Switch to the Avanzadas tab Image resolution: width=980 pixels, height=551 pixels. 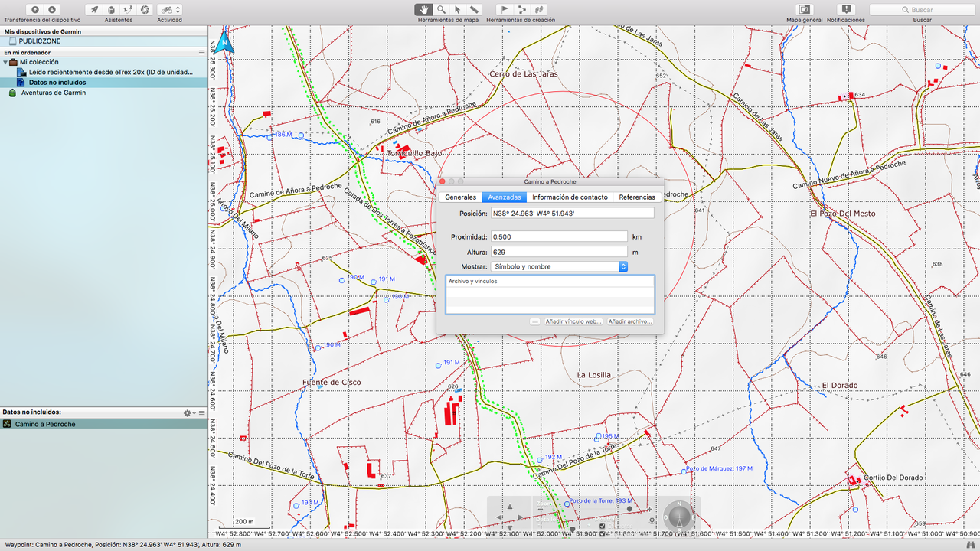pos(505,197)
